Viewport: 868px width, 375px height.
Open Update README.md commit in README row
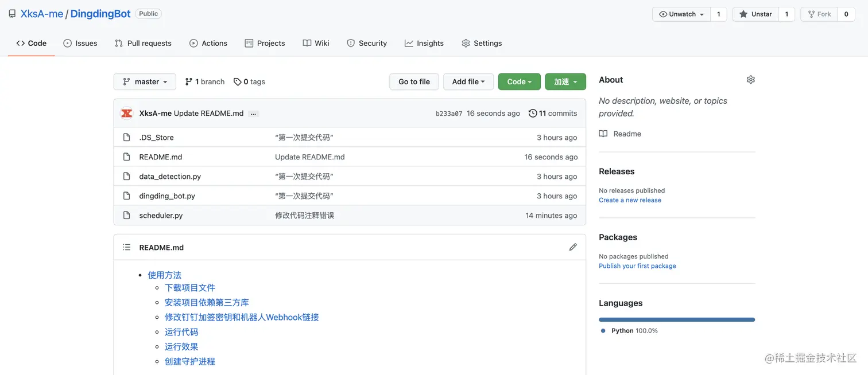pyautogui.click(x=310, y=157)
